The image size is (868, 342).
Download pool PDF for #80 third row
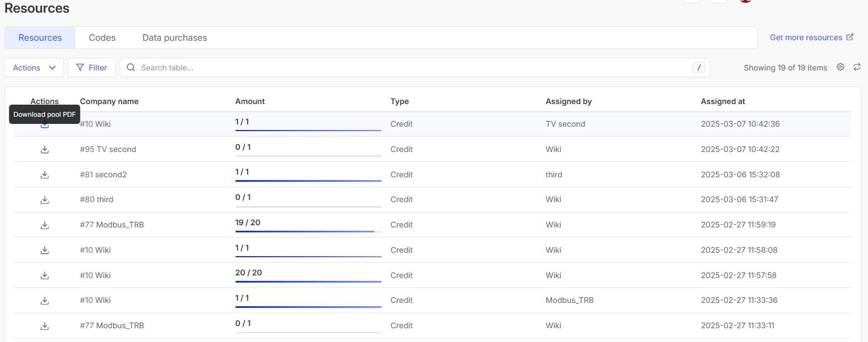[x=45, y=200]
